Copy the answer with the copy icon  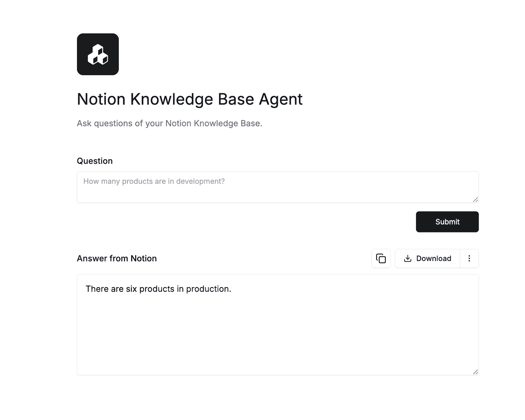pyautogui.click(x=381, y=258)
